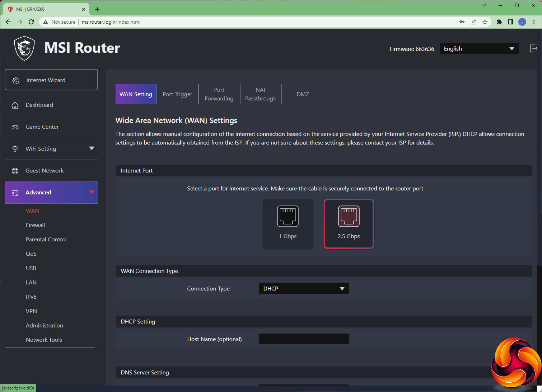
Task: Switch to the Port Trigger tab
Action: pyautogui.click(x=178, y=94)
